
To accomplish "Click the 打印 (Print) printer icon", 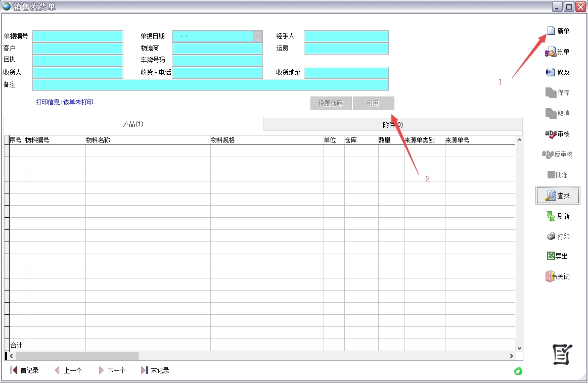I will 551,236.
